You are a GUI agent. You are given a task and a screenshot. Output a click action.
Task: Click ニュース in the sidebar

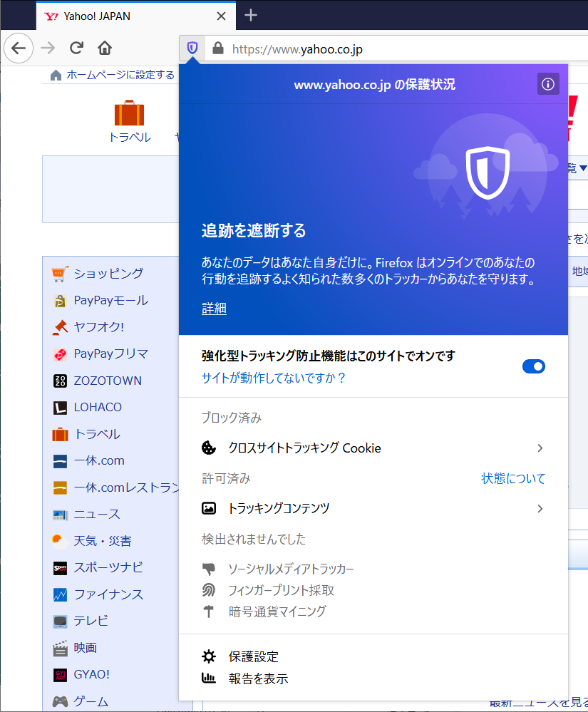pos(97,514)
